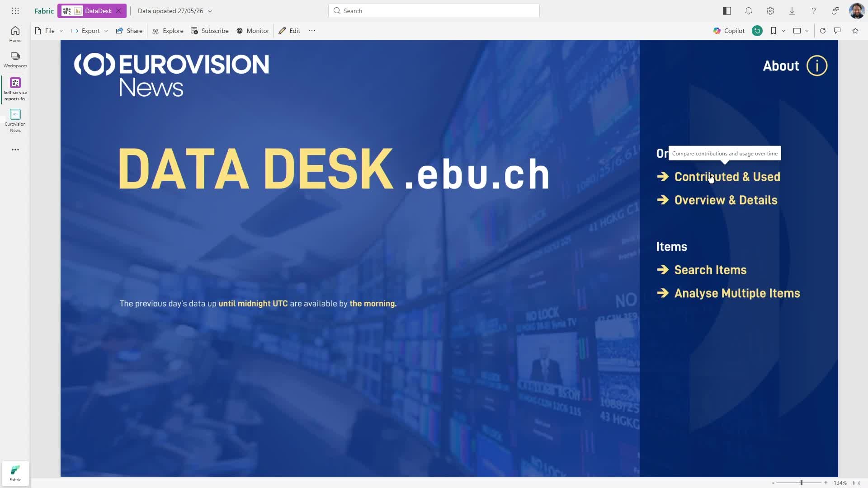Open Search Items page
This screenshot has height=488, width=868.
[x=710, y=270]
